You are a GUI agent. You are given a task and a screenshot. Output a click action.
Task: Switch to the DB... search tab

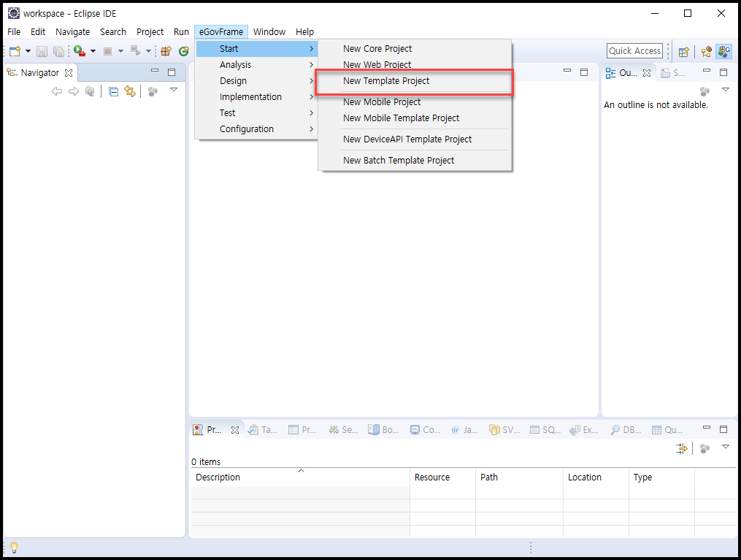(x=626, y=429)
